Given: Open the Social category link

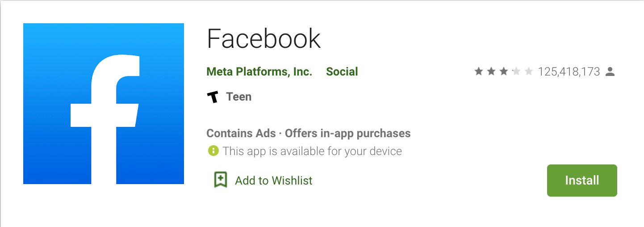Looking at the screenshot, I should [342, 71].
